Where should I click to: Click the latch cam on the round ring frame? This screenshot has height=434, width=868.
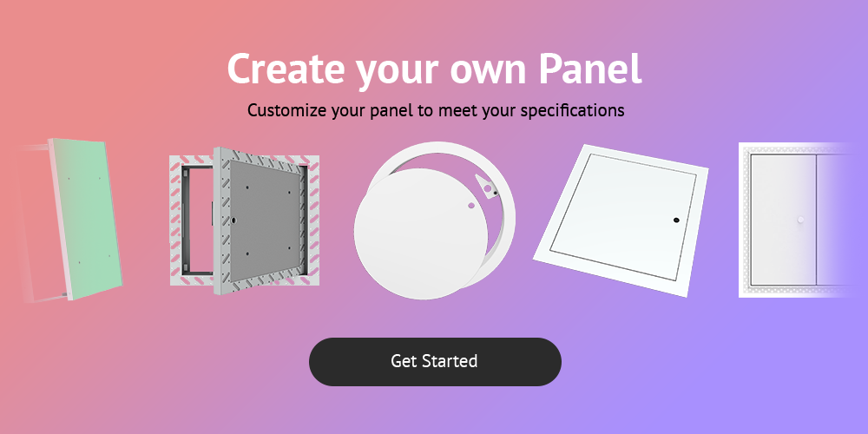coord(485,186)
